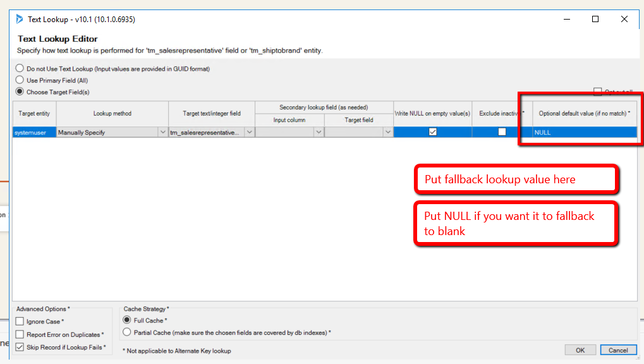Select the systemuser target entity cell
Screen dimensions: 644x364
tap(34, 132)
